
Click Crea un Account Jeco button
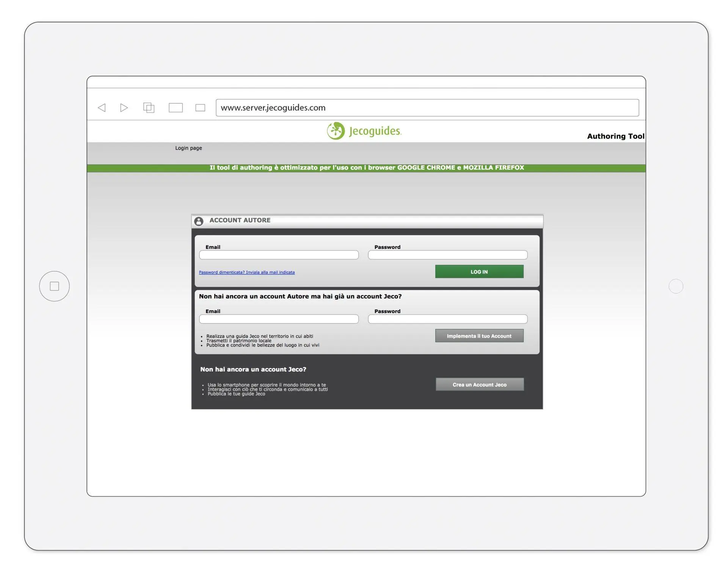coord(479,384)
